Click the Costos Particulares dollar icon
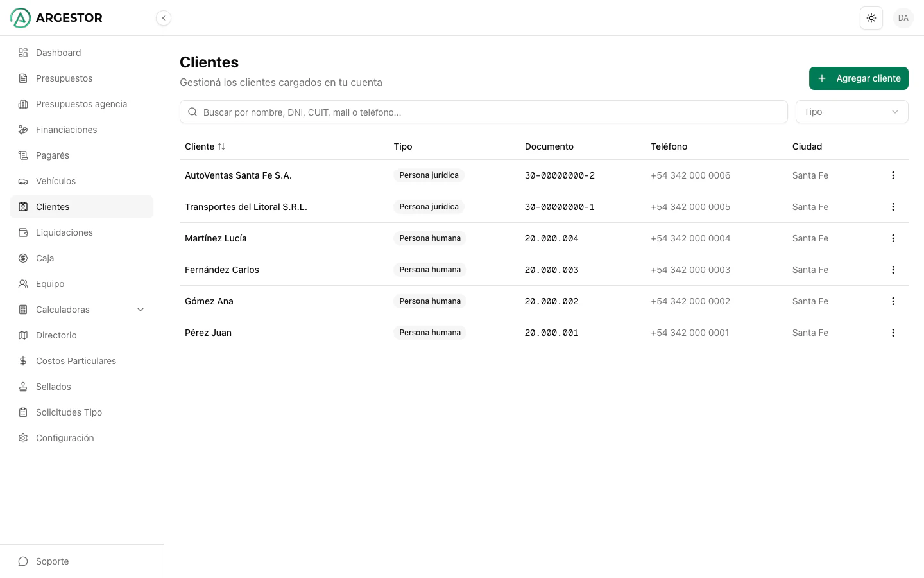 pyautogui.click(x=23, y=361)
